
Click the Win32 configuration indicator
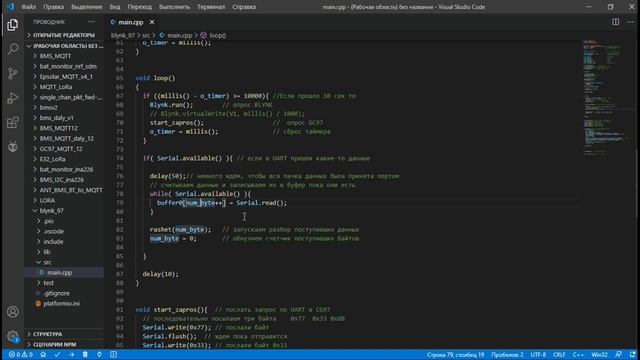click(x=600, y=355)
